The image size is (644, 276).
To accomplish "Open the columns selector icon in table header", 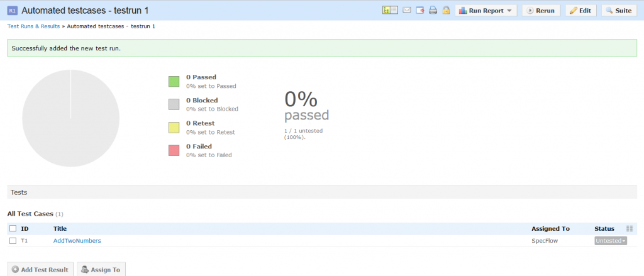I will (x=630, y=229).
